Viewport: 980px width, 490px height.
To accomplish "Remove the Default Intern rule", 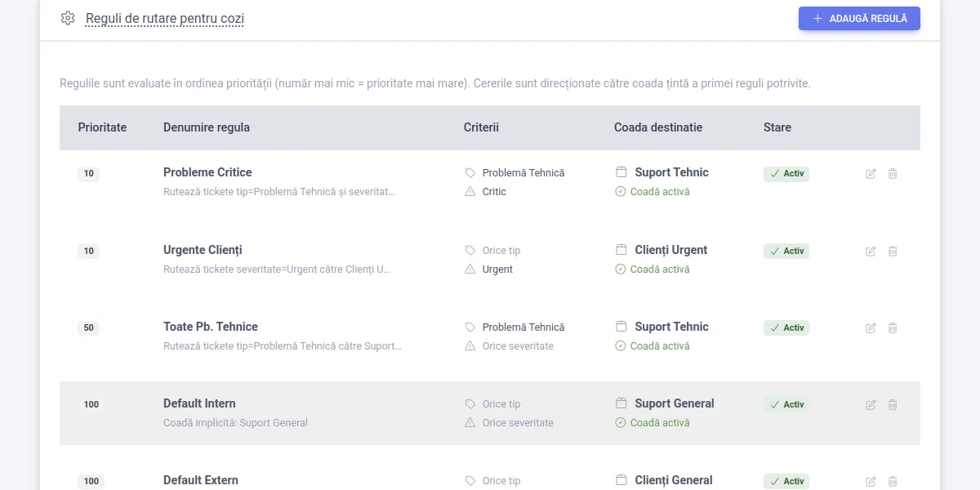I will 893,405.
